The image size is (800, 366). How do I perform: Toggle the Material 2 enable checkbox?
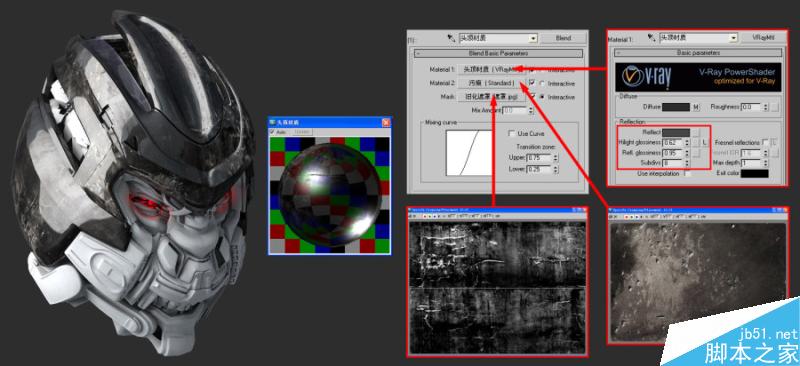pos(532,83)
